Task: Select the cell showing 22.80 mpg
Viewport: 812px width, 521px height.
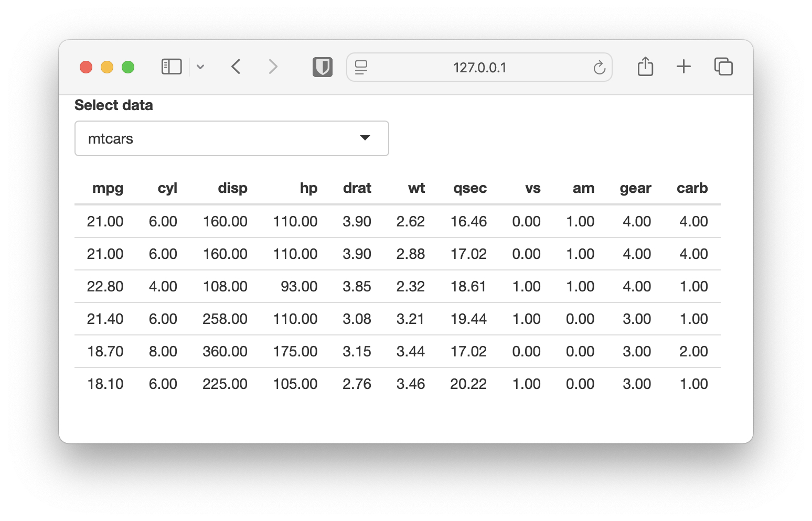Action: pyautogui.click(x=105, y=286)
